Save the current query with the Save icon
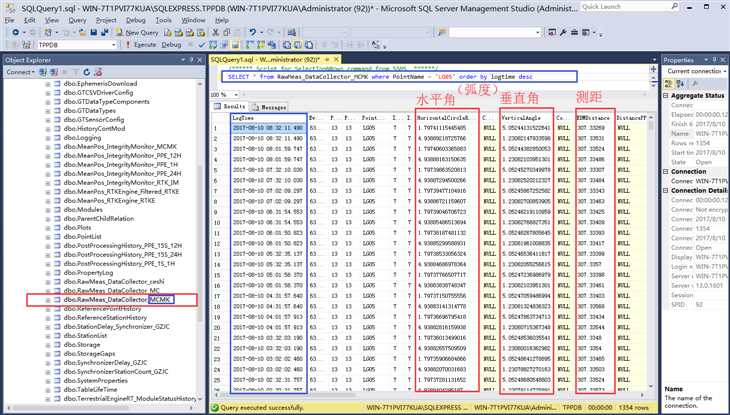Screen dimensions: 730x415 point(94,32)
